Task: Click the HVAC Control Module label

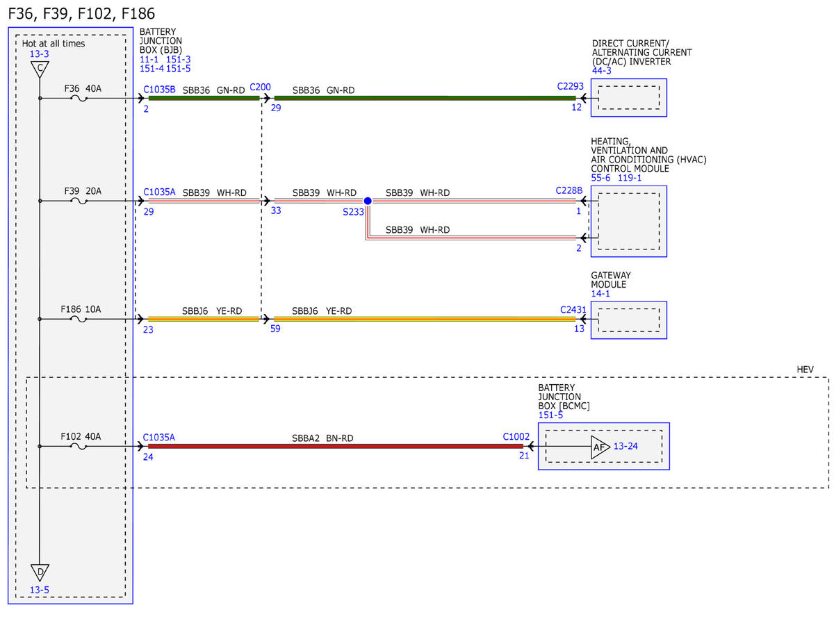Action: coord(648,155)
